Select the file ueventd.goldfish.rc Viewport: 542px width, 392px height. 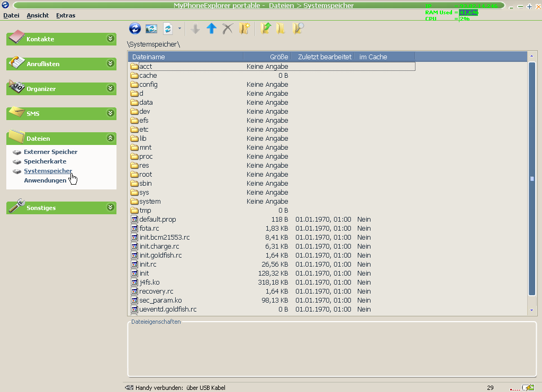coord(273,309)
